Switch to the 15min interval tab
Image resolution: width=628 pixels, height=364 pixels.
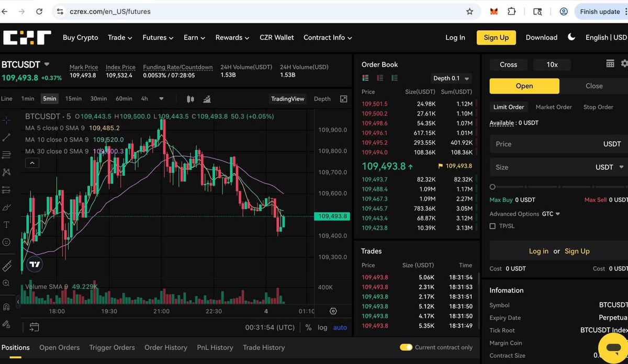coord(73,98)
